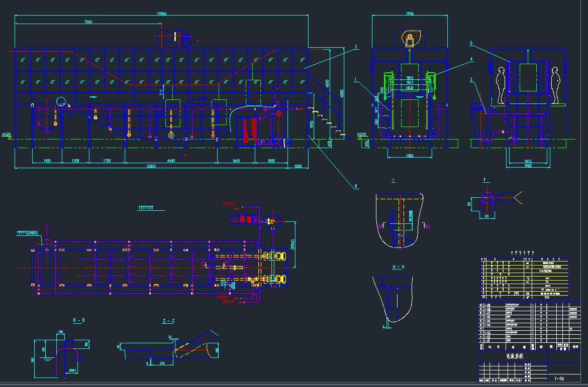The height and width of the screenshot is (387, 588).
Task: Click the 14000 dimension text at the top
Action: 158,13
